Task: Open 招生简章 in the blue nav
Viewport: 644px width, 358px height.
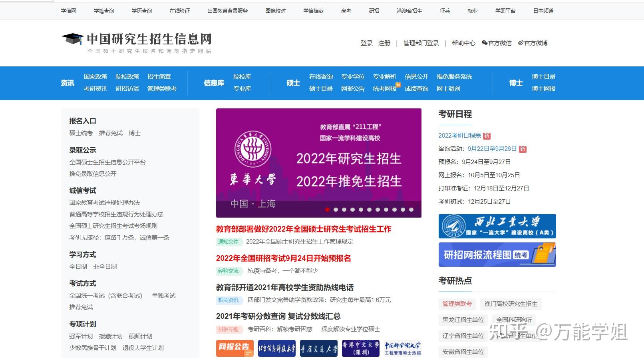Action: pos(159,77)
